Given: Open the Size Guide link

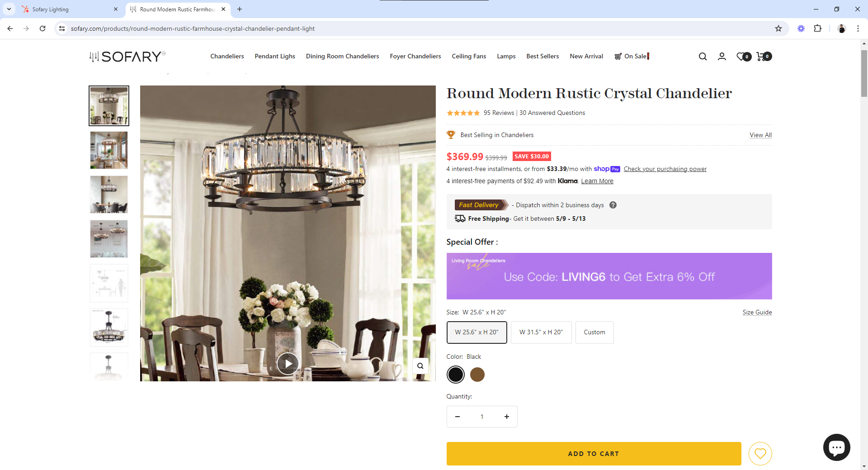Looking at the screenshot, I should tap(757, 312).
